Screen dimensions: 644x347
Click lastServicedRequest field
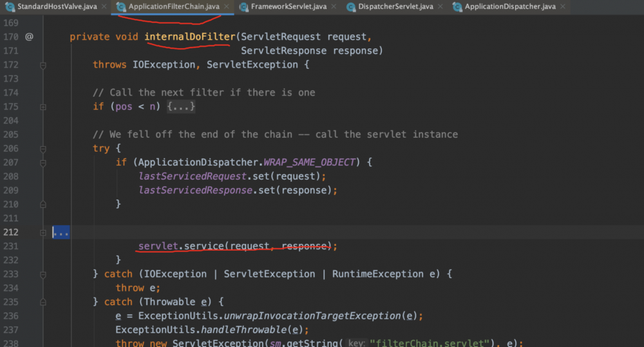[x=192, y=176]
